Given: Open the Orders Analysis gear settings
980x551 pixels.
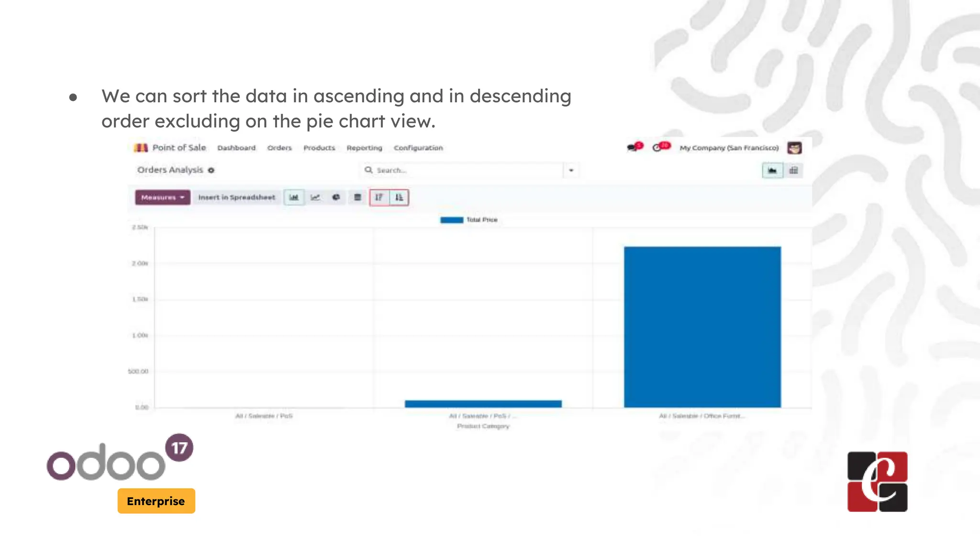Looking at the screenshot, I should pos(211,170).
